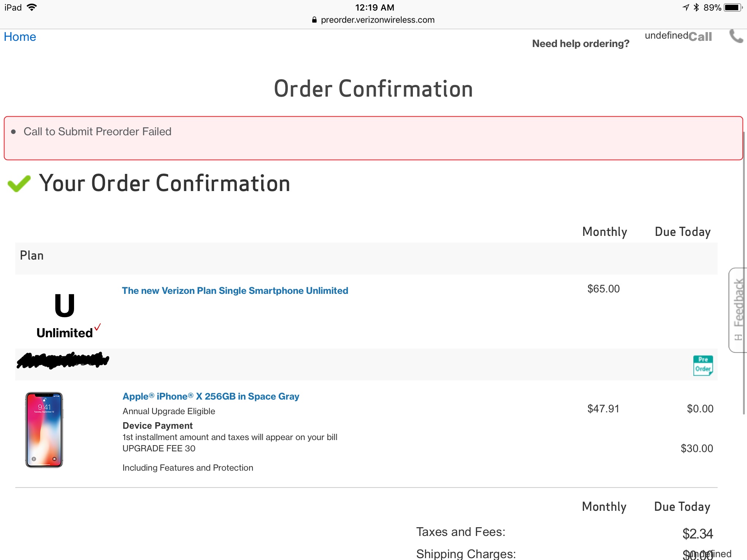Click the page vertical scrollbar

click(x=744, y=273)
